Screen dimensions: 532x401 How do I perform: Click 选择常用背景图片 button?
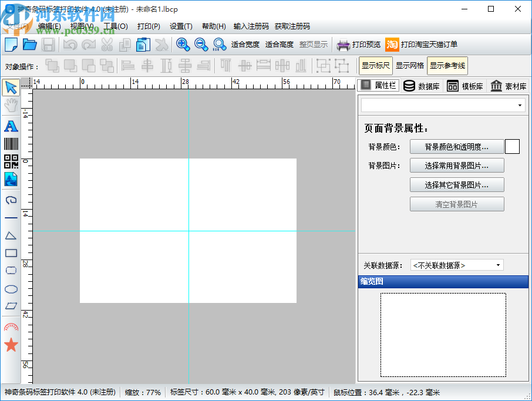click(456, 166)
